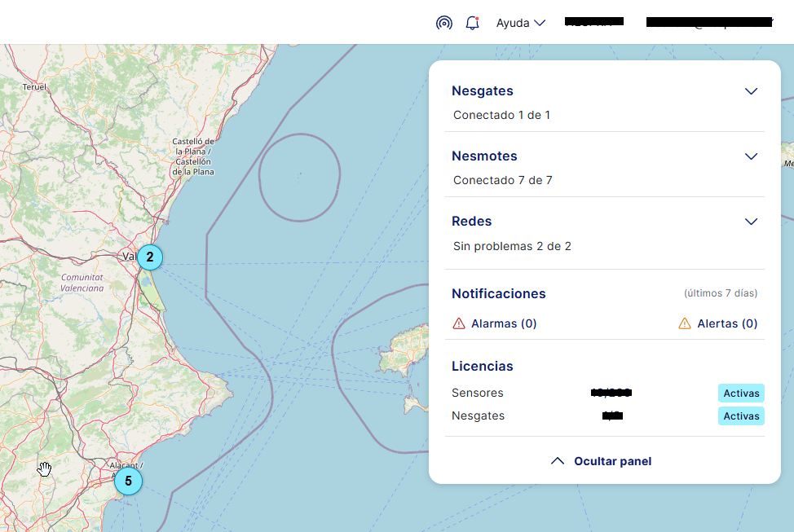This screenshot has width=794, height=532.
Task: Expand the Redes section chevron
Action: click(x=751, y=222)
